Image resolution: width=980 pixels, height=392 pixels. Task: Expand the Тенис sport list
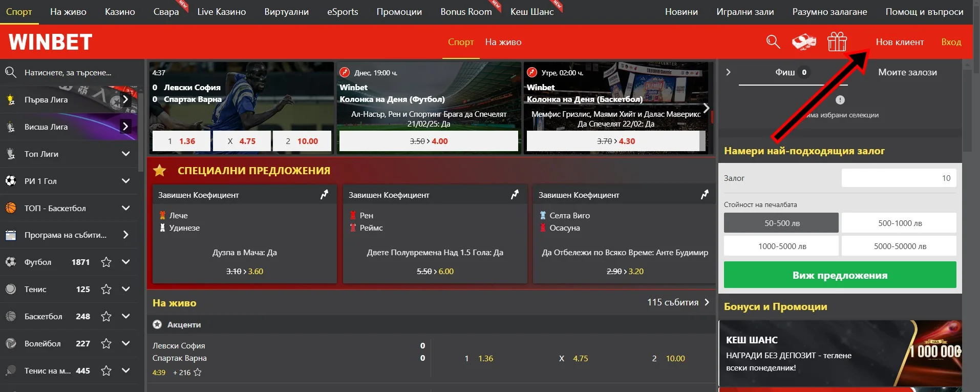(x=125, y=289)
